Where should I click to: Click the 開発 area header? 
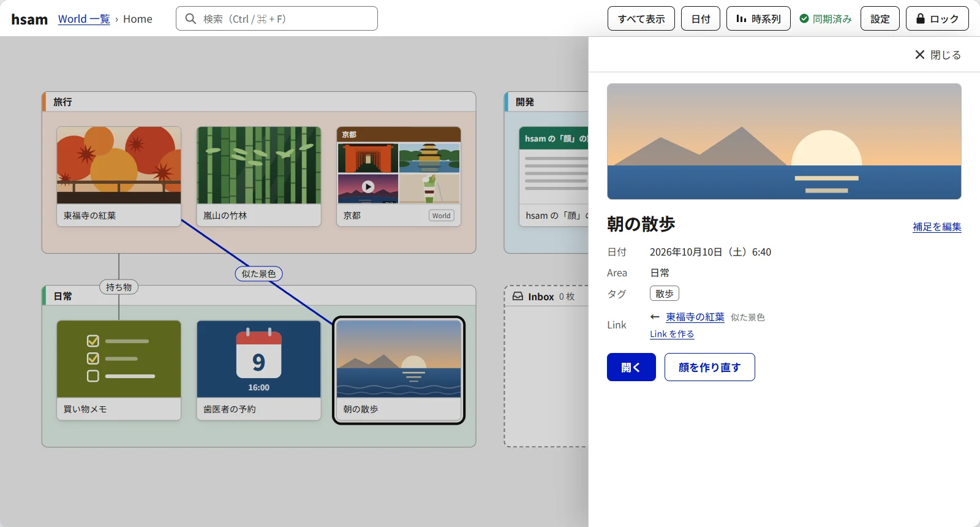coord(546,102)
